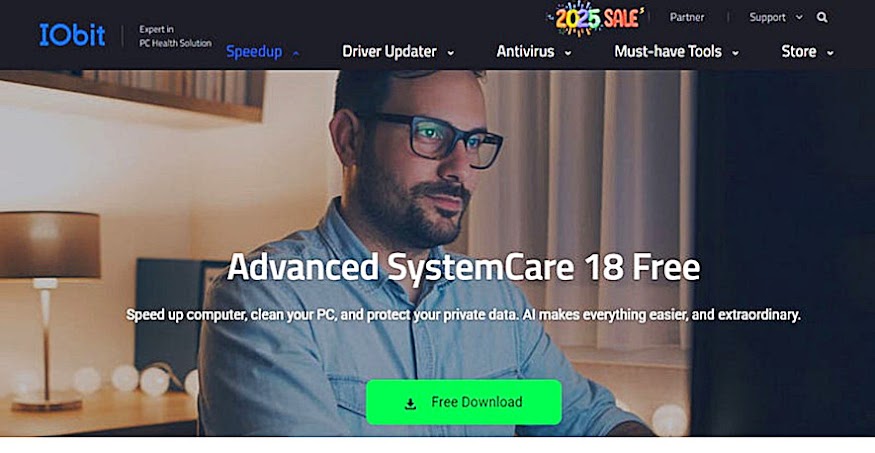Open the Store menu
The image size is (875, 453).
tap(799, 52)
